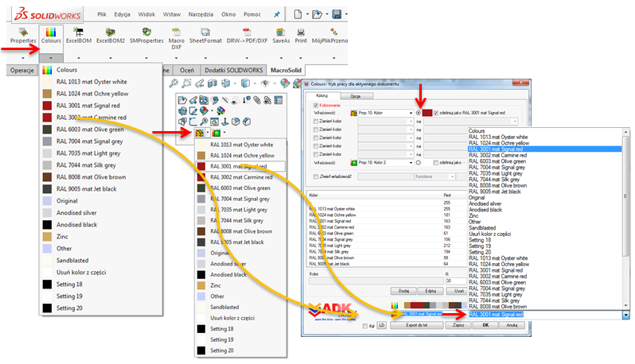Check the first Zamień kolor checkbox
635x364 pixels.
(316, 121)
